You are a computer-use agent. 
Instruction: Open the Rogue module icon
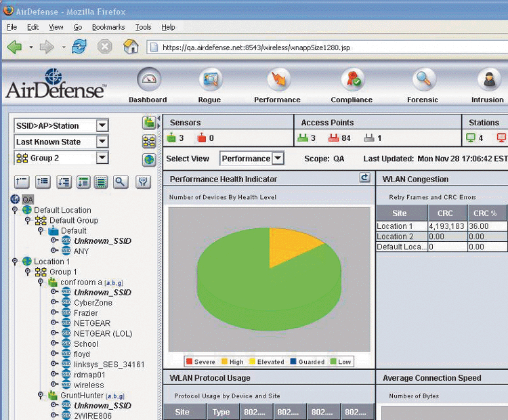click(211, 79)
